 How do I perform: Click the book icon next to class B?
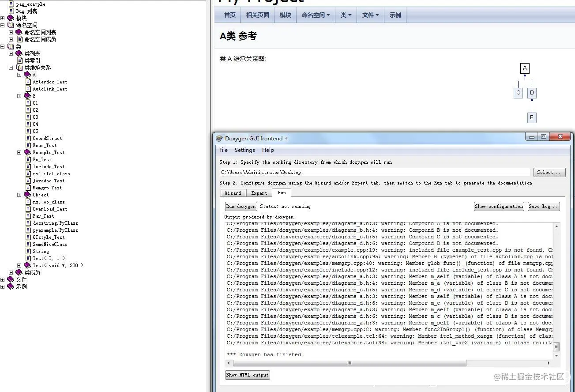click(x=27, y=96)
